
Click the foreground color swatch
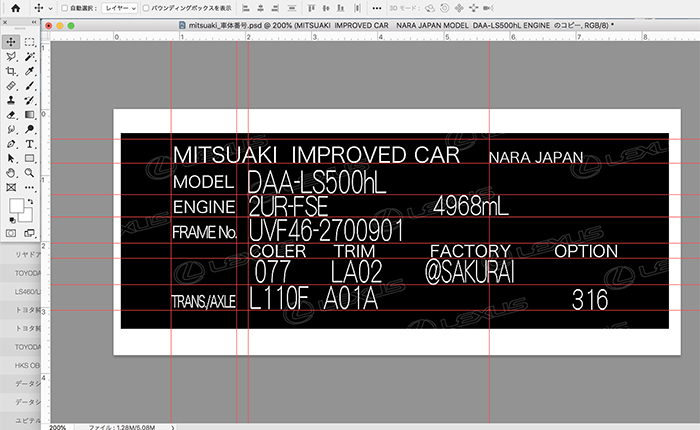[15, 206]
